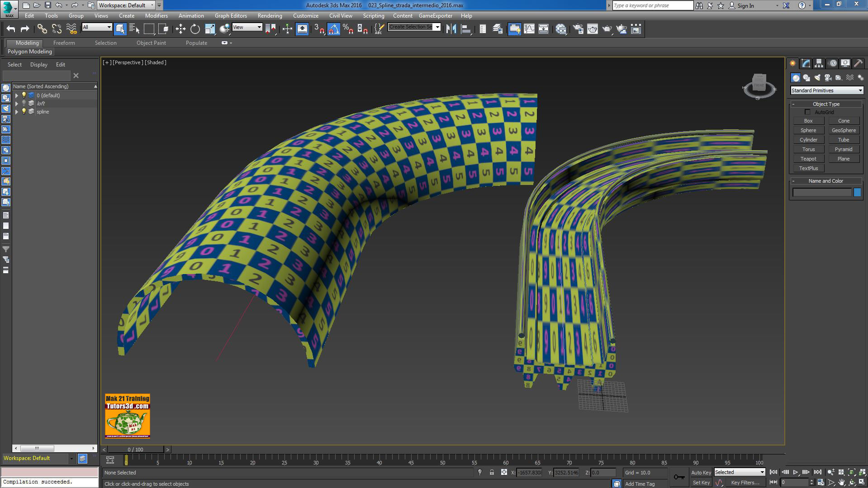Screen dimensions: 868x488
Task: Switch to the Object Paint ribbon tab
Action: (151, 43)
